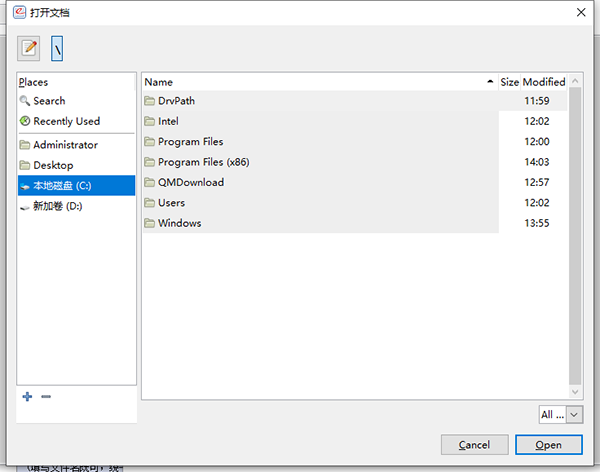Sort files by the Size column
Viewport: 600px width, 472px height.
[509, 82]
